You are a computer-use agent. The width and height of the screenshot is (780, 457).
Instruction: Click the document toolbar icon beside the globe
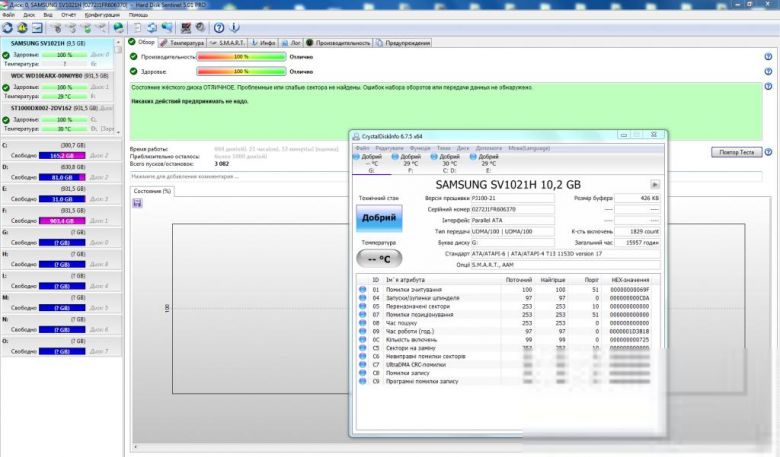pyautogui.click(x=137, y=28)
